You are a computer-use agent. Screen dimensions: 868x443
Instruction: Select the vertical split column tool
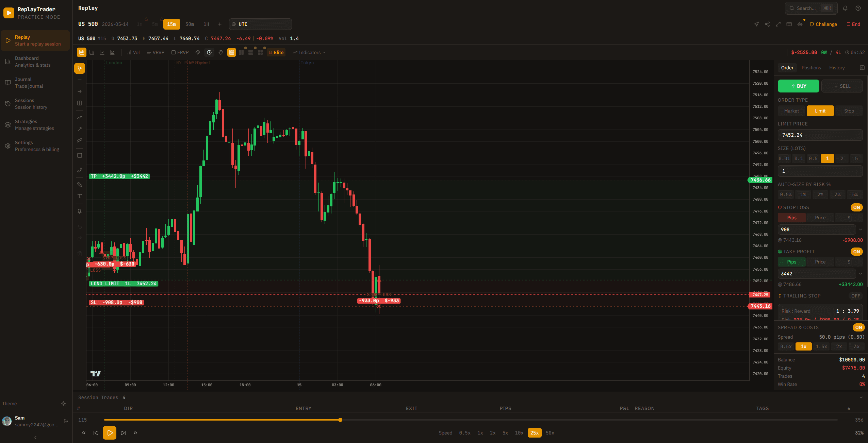[x=80, y=103]
